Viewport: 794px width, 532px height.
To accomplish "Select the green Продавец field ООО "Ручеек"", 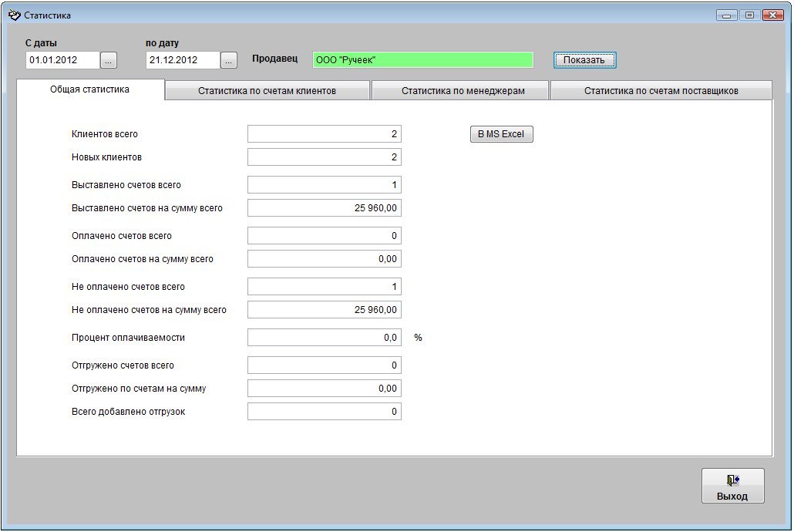I will pyautogui.click(x=422, y=60).
